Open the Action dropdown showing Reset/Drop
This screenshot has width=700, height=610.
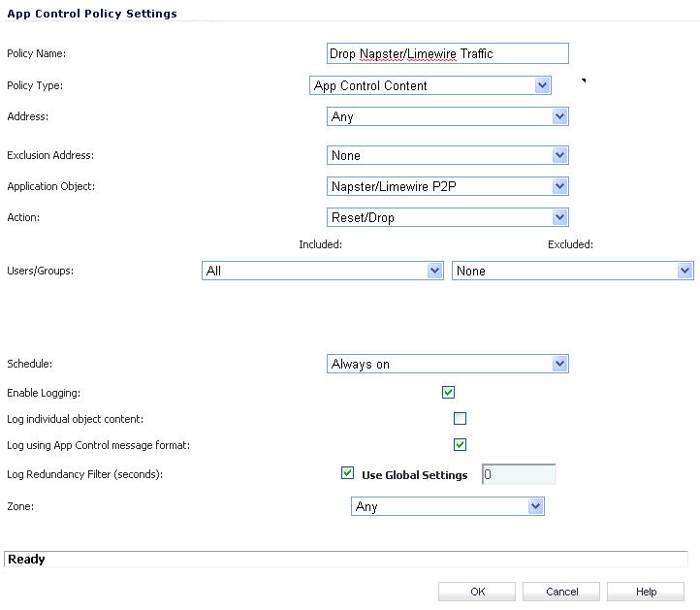pyautogui.click(x=447, y=217)
